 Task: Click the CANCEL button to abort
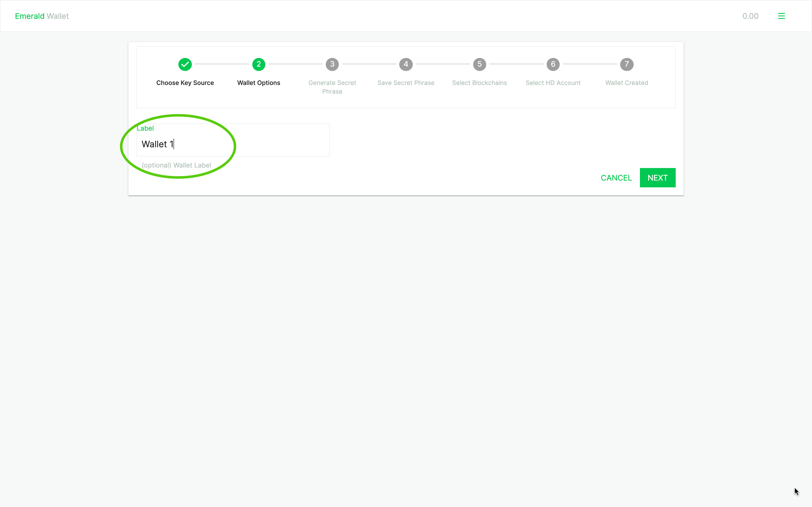(616, 177)
